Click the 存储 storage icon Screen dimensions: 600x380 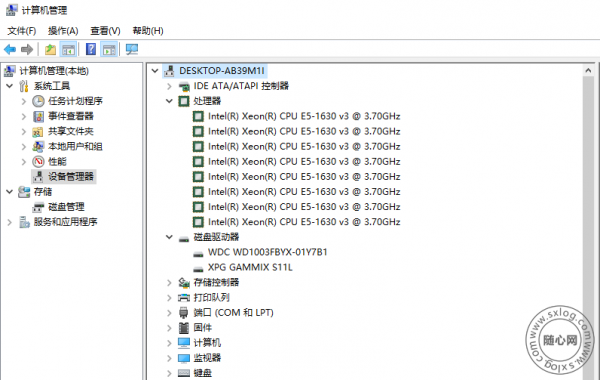(24, 191)
